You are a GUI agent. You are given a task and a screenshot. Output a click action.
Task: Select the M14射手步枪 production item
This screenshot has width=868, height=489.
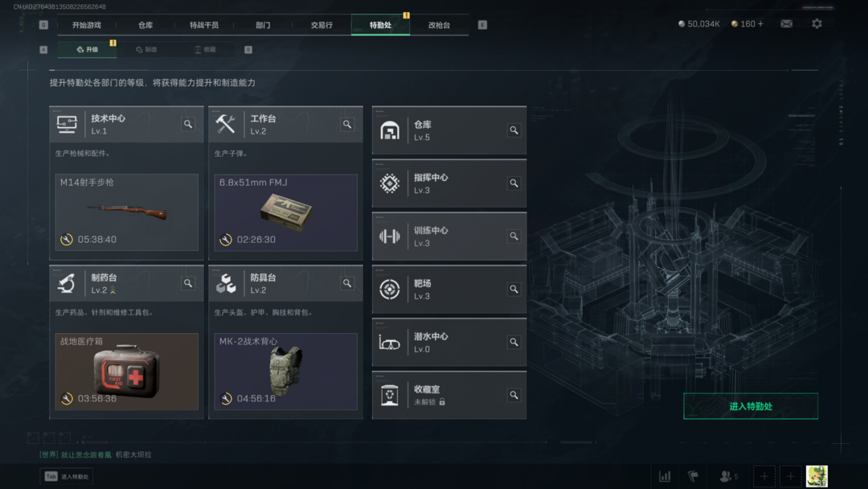click(x=127, y=212)
